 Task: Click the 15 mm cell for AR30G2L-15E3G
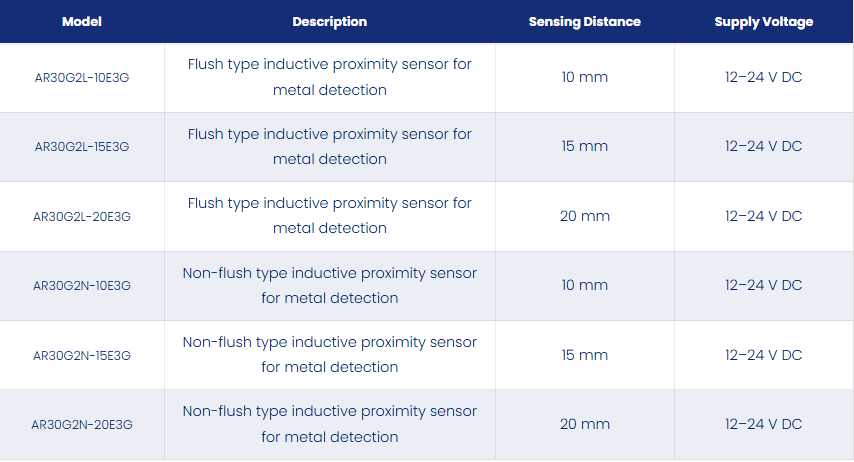point(584,146)
